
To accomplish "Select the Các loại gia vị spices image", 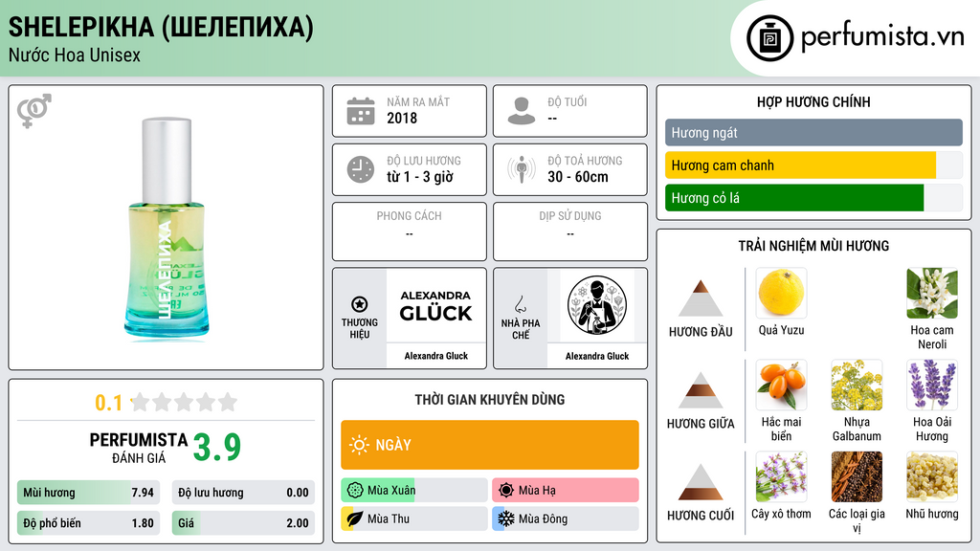I will (x=857, y=476).
